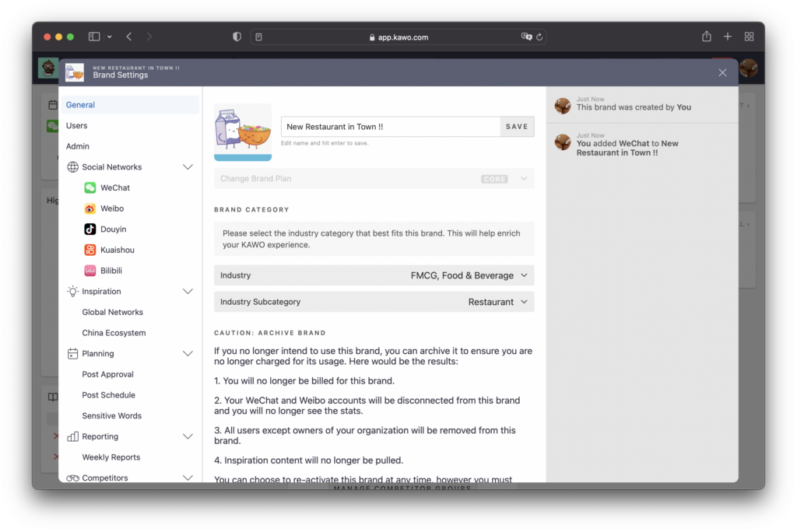The image size is (797, 532).
Task: Click the brand name input field
Action: click(391, 127)
